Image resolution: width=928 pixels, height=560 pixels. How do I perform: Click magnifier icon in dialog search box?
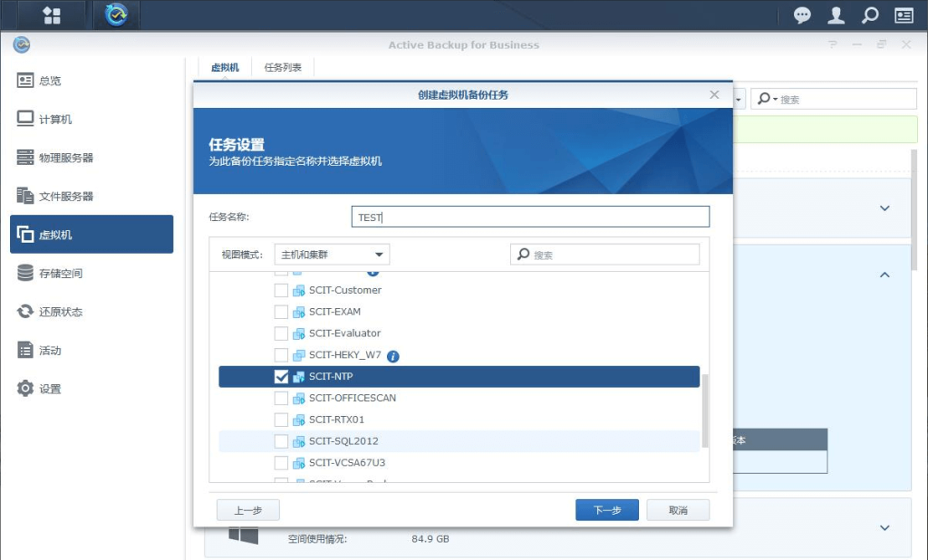523,255
